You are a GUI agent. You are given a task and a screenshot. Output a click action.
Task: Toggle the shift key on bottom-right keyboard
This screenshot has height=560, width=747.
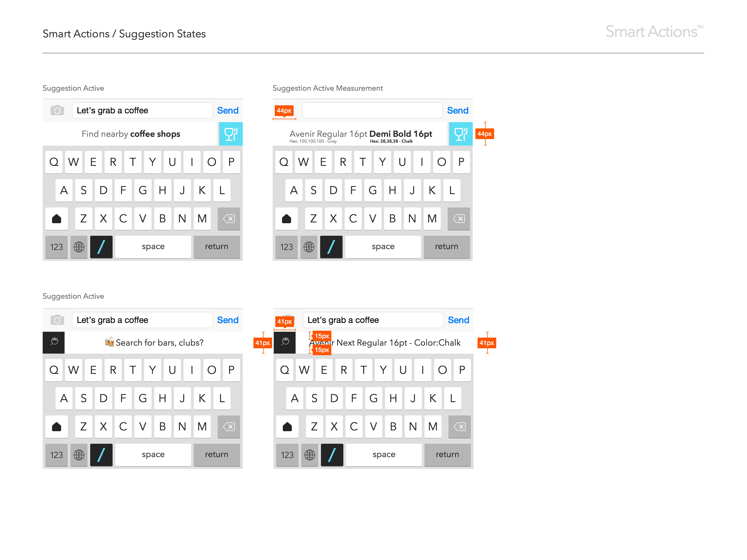pos(287,427)
